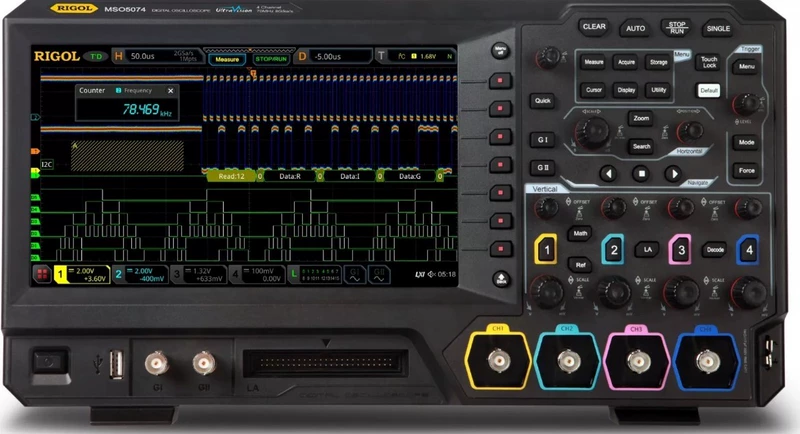Tap the GII waveform generator icon on screen
Screen dimensions: 800x434
tap(379, 274)
